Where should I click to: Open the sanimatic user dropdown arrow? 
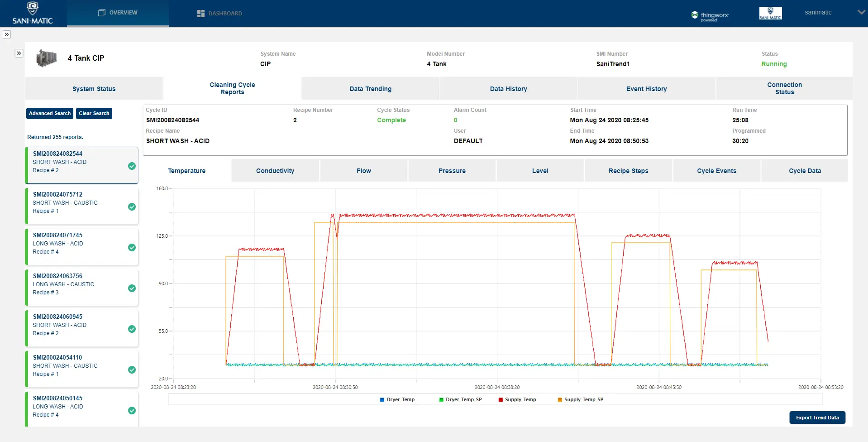(861, 13)
